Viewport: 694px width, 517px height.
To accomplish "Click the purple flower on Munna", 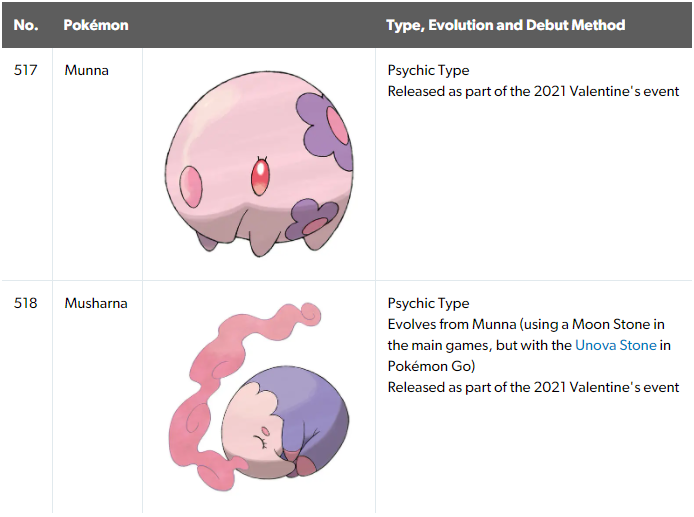I will [x=324, y=126].
